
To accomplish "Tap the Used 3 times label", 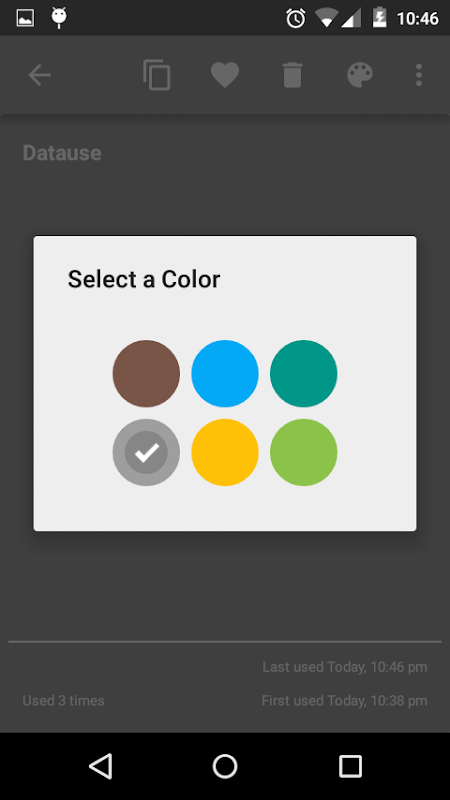I will (63, 701).
